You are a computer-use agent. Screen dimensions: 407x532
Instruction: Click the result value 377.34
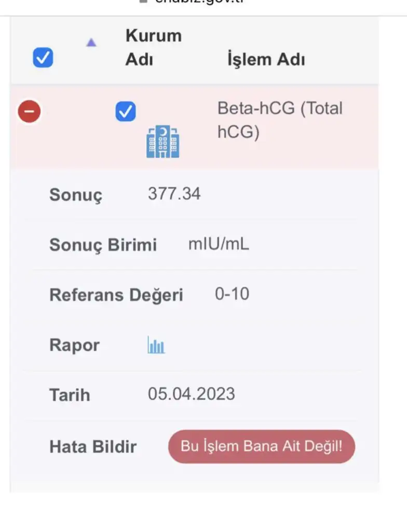[x=174, y=194]
